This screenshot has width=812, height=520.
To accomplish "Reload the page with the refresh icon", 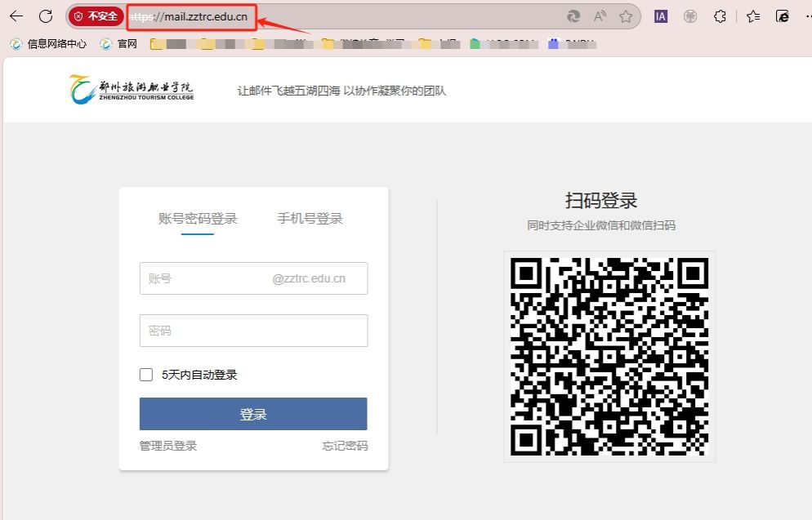I will [46, 16].
